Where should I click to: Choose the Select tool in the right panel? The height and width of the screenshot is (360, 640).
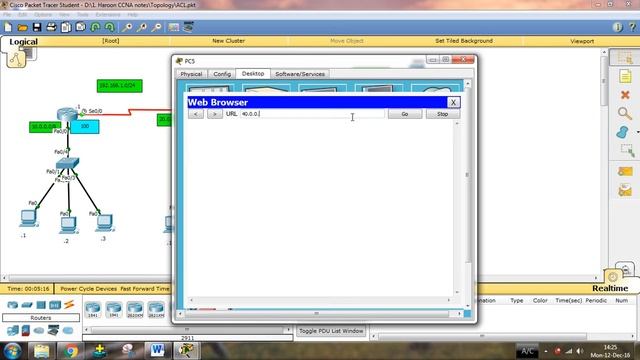coord(625,58)
